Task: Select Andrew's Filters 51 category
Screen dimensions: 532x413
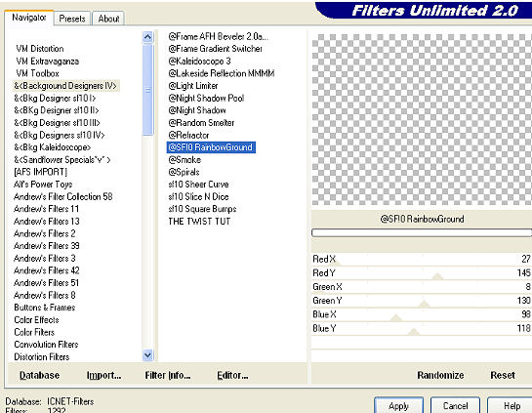Action: [46, 283]
